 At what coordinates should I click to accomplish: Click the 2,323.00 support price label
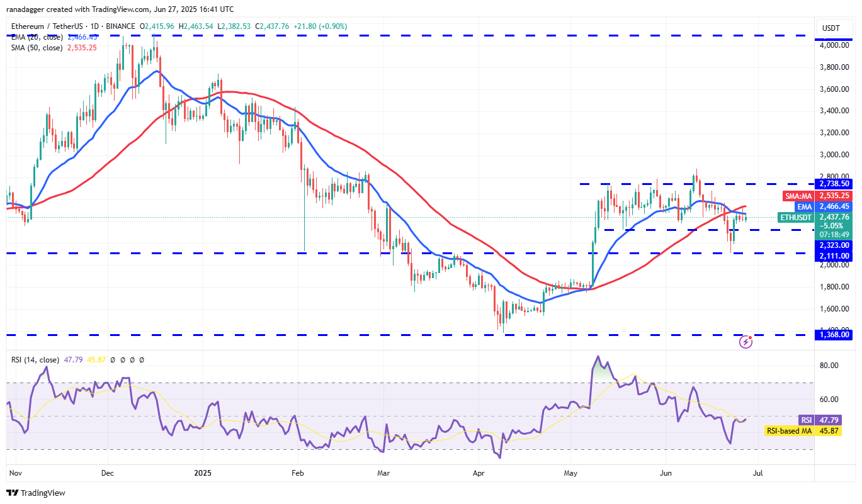click(x=834, y=245)
